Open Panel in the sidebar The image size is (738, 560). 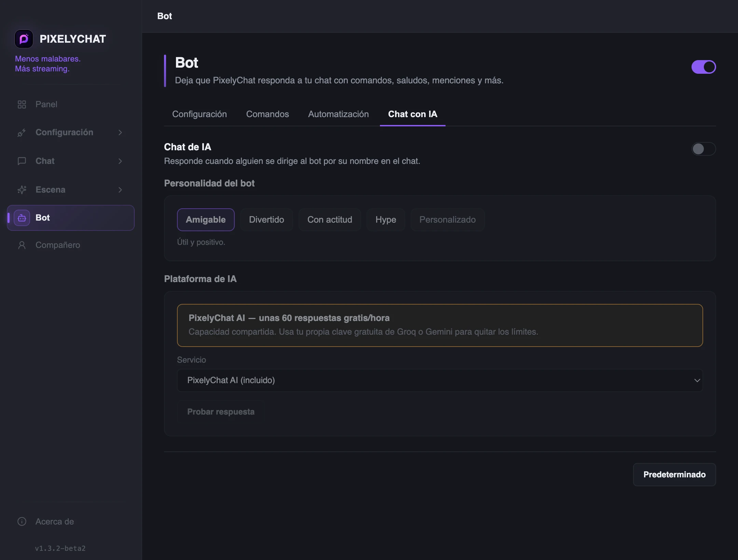[70, 104]
